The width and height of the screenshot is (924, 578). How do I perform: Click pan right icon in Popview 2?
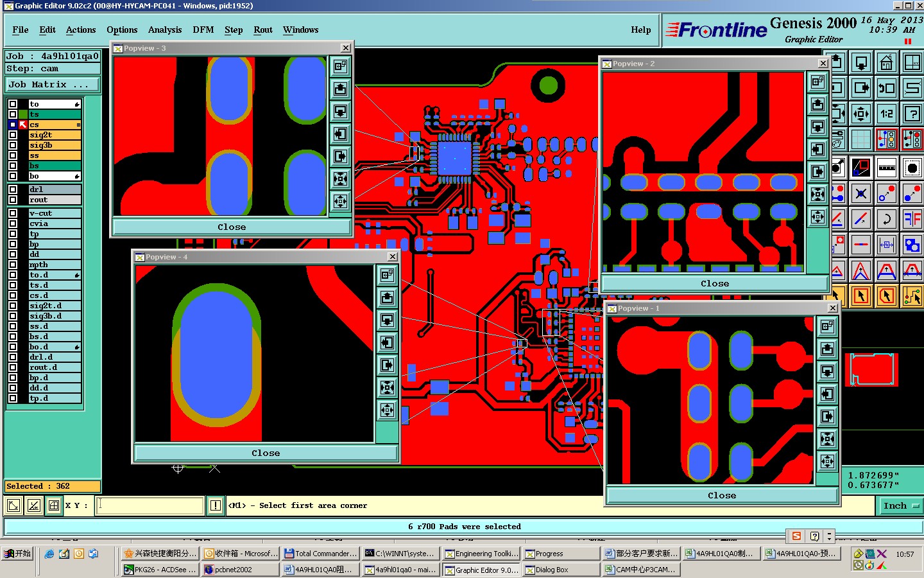817,171
